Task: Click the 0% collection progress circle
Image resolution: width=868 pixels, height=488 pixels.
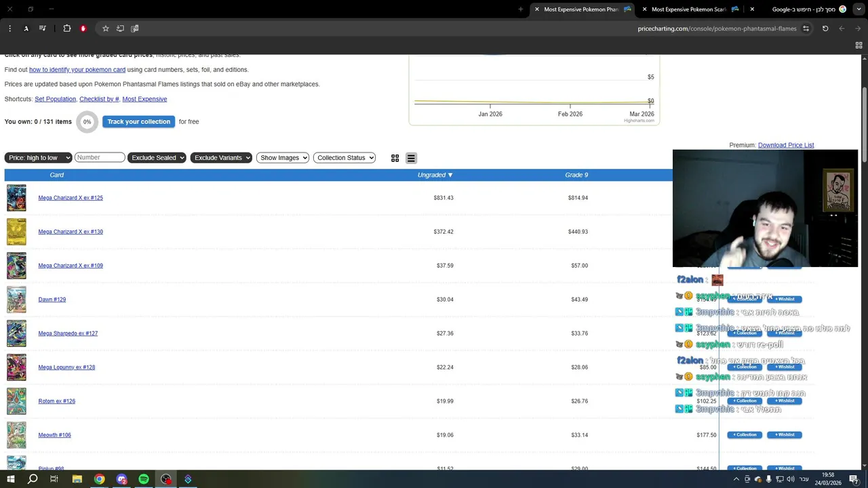Action: pyautogui.click(x=87, y=122)
